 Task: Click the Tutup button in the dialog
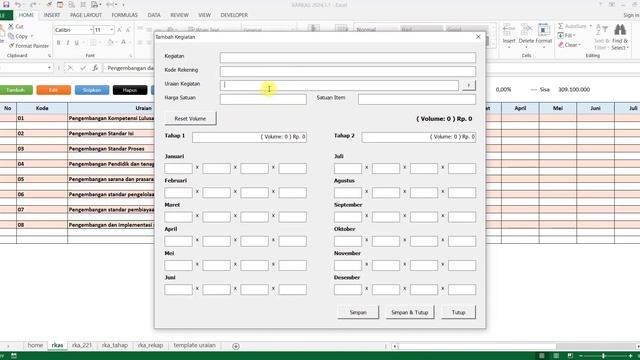click(458, 312)
